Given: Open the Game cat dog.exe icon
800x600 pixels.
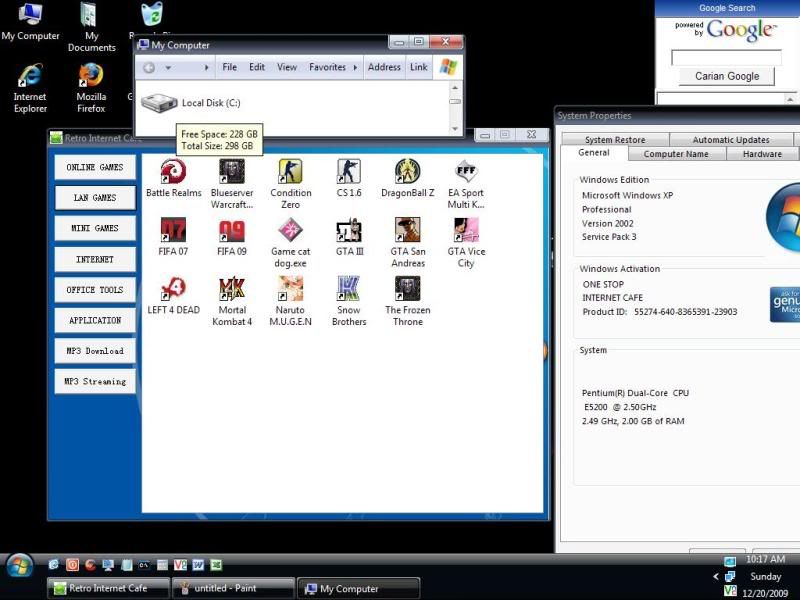Looking at the screenshot, I should tap(290, 242).
